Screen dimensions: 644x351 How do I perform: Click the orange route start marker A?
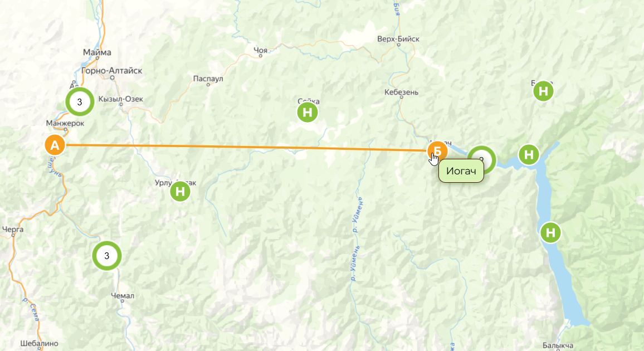click(55, 145)
